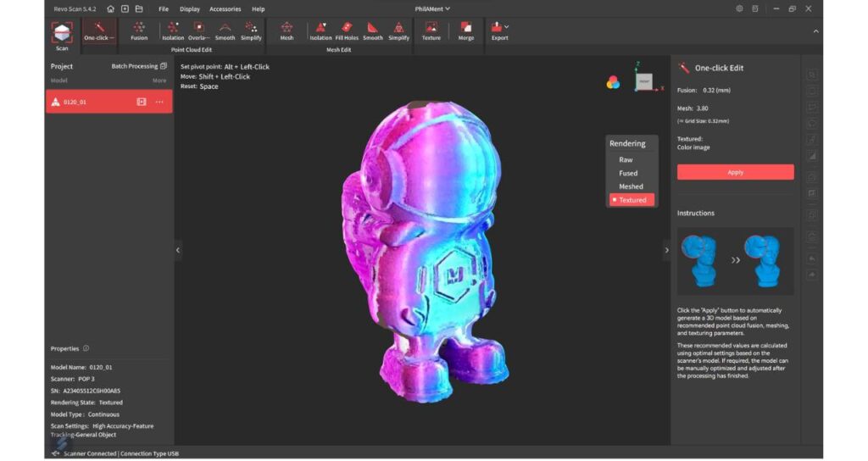Select the One-click edit tool
868x461 pixels.
pyautogui.click(x=99, y=31)
